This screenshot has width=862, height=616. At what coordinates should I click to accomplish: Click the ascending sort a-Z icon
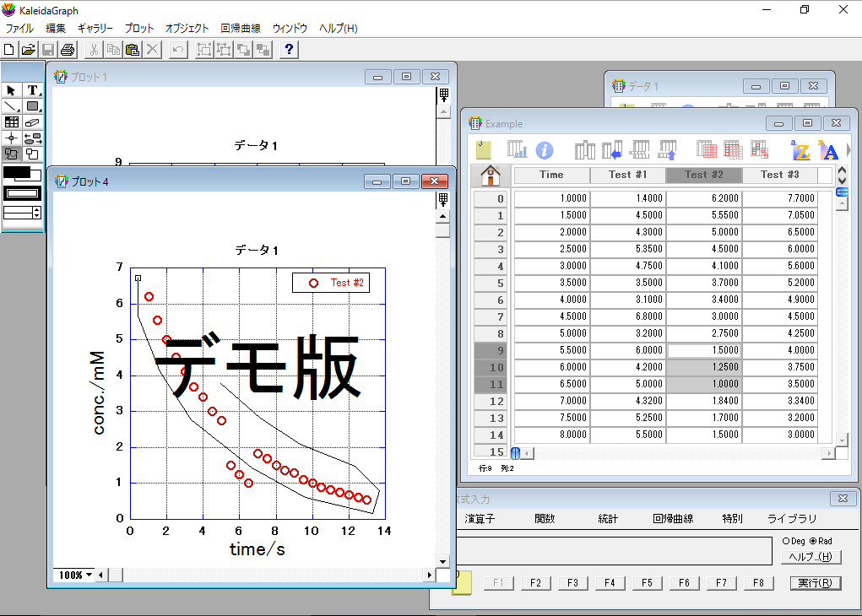(800, 149)
